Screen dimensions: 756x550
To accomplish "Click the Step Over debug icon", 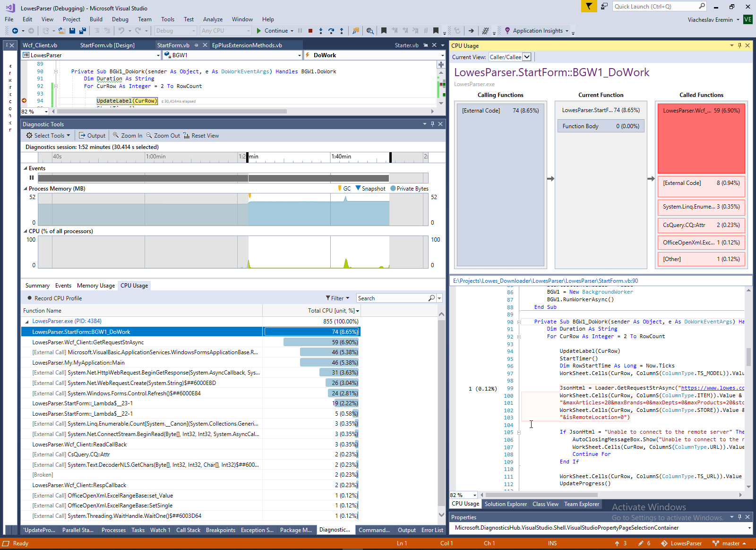I will pyautogui.click(x=331, y=31).
